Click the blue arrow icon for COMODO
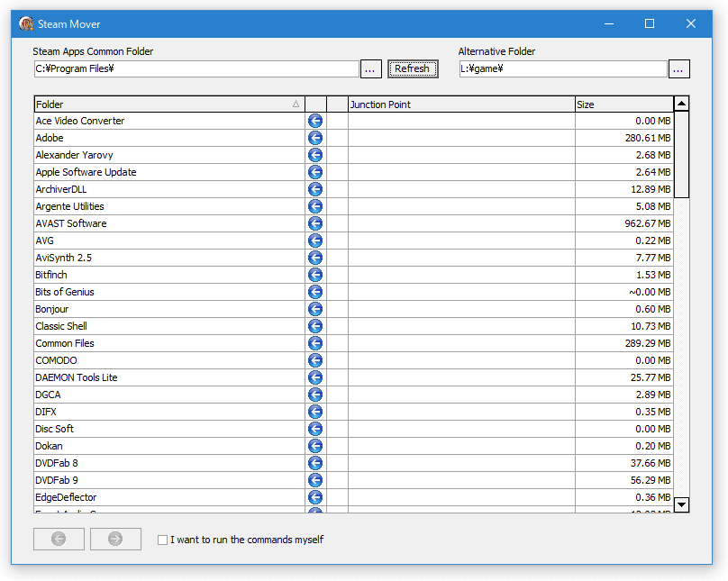Viewport: 728px width, 581px height. [x=315, y=360]
